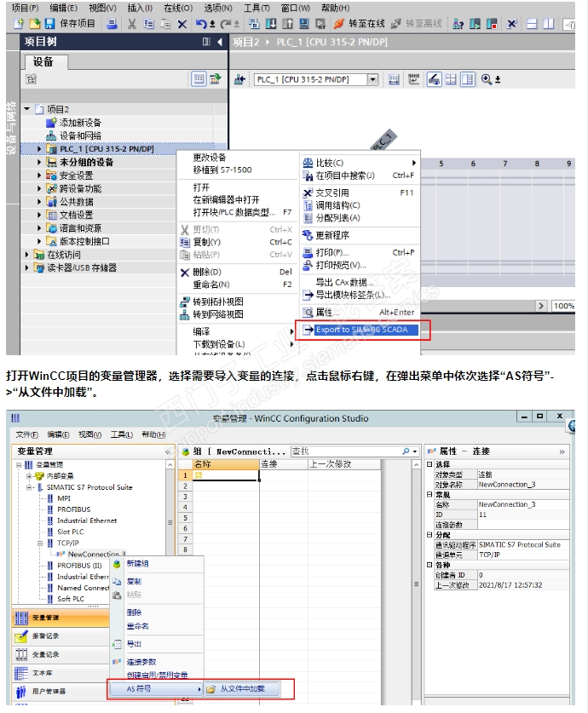
Task: Expand the 读卡器/USB 存储器 node
Action: pyautogui.click(x=26, y=267)
